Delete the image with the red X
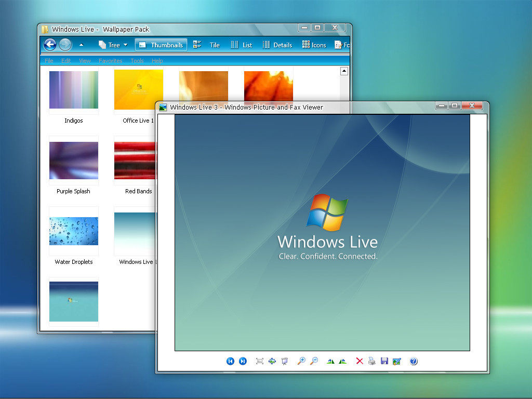The width and height of the screenshot is (532, 399). [360, 361]
